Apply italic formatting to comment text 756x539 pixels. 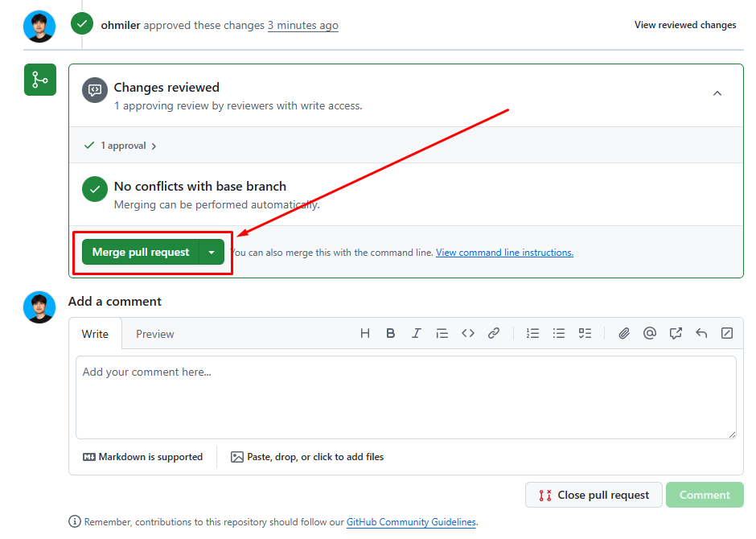point(416,333)
